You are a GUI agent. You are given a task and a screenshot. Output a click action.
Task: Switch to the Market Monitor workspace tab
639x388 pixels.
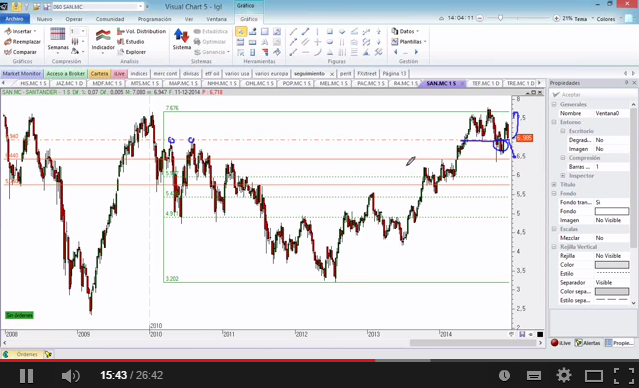[x=22, y=74]
